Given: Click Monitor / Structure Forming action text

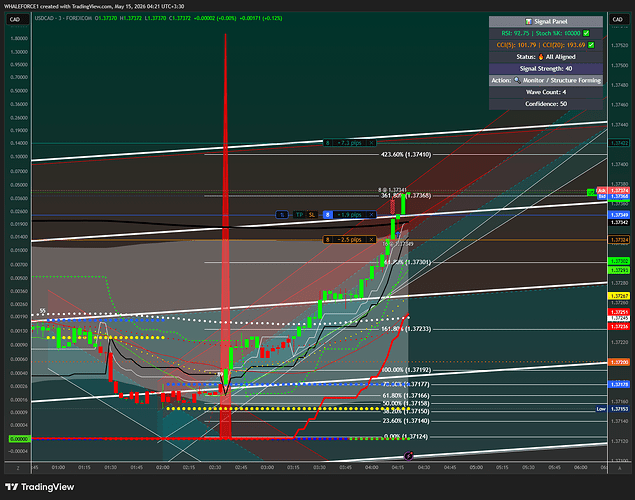Looking at the screenshot, I should (x=562, y=80).
